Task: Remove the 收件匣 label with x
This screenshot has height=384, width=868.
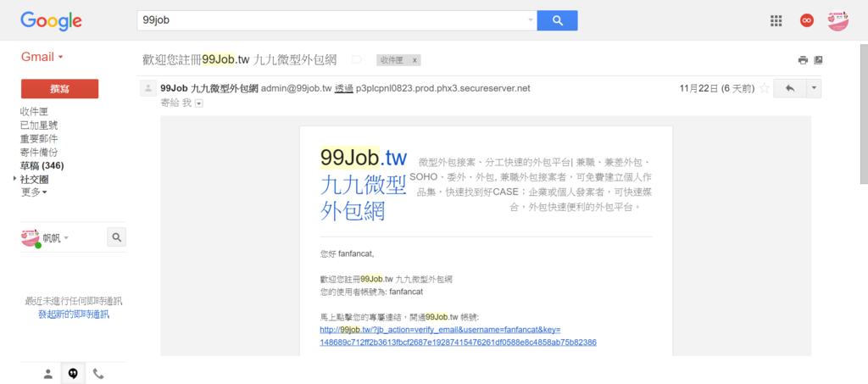Action: tap(414, 60)
